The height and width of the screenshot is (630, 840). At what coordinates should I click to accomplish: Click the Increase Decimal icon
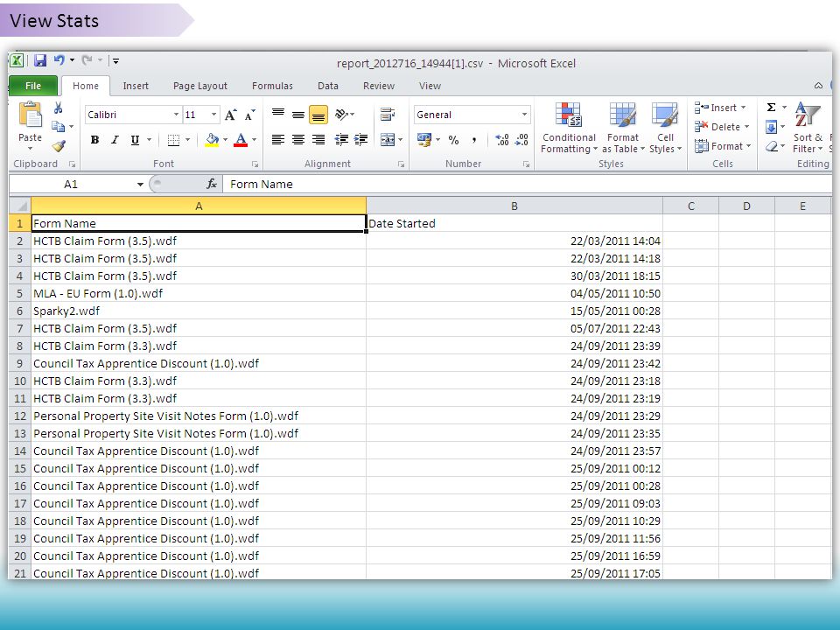(x=502, y=140)
